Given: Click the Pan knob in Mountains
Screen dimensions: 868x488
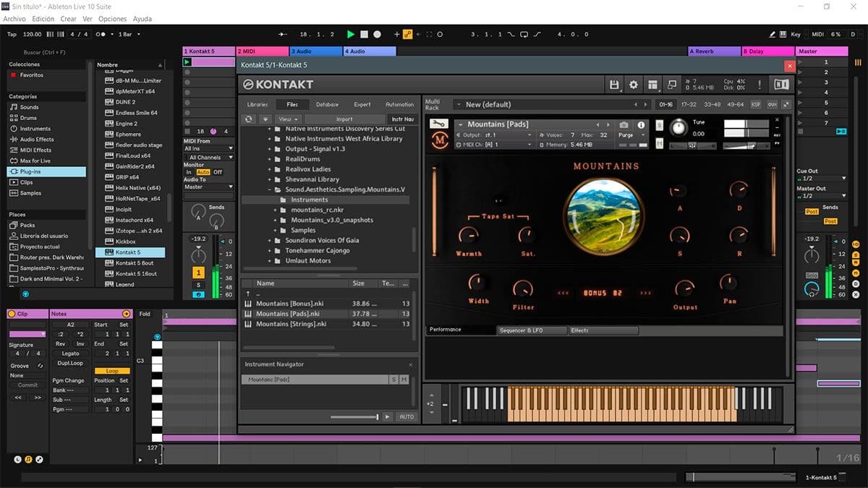Looking at the screenshot, I should [728, 283].
